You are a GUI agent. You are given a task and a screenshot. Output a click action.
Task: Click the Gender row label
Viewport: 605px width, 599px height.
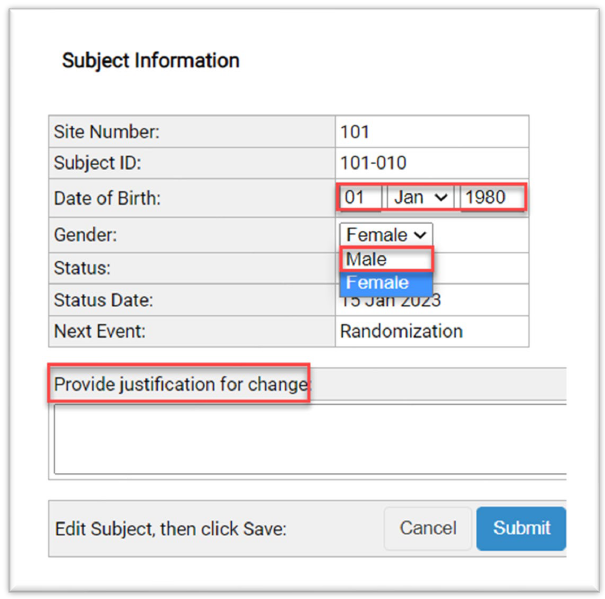[85, 235]
